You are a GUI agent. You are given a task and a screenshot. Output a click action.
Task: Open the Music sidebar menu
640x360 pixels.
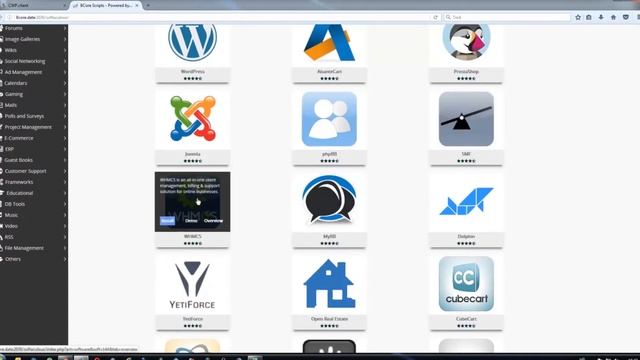(34, 215)
